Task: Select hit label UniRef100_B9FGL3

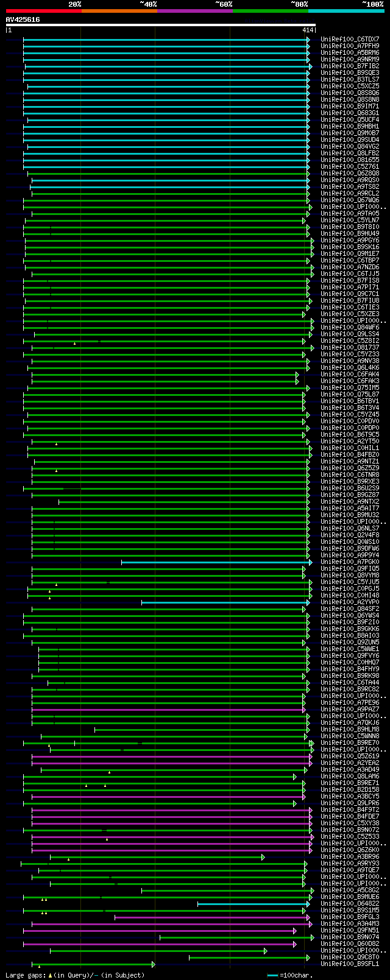Action: 350,917
